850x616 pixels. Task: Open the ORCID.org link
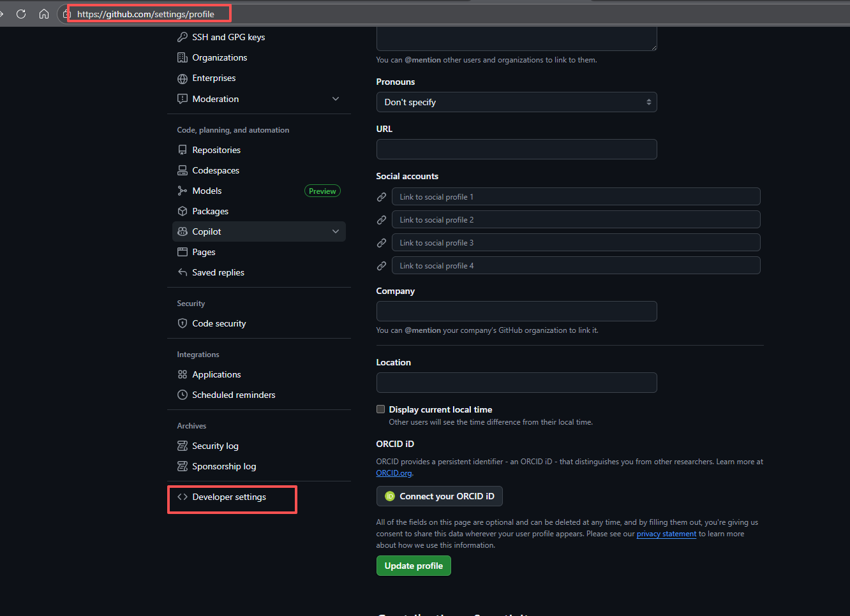[x=394, y=473]
